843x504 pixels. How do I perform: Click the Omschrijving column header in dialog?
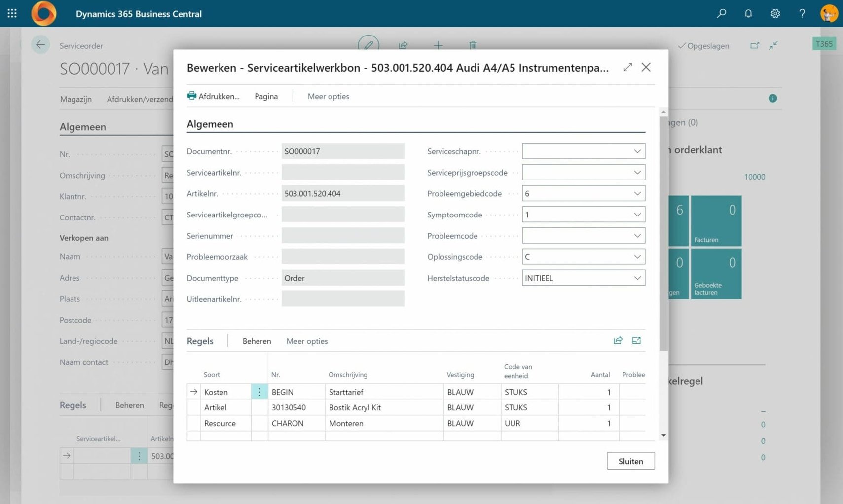(348, 375)
